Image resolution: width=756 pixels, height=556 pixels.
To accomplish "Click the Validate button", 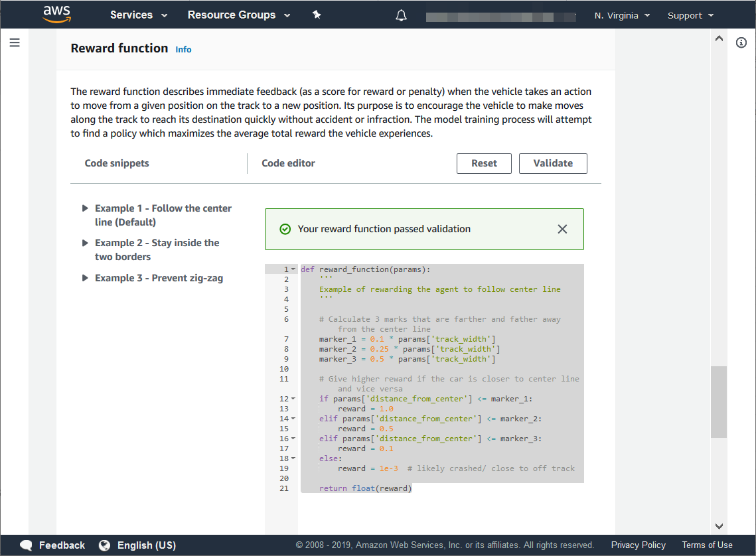I will point(553,163).
